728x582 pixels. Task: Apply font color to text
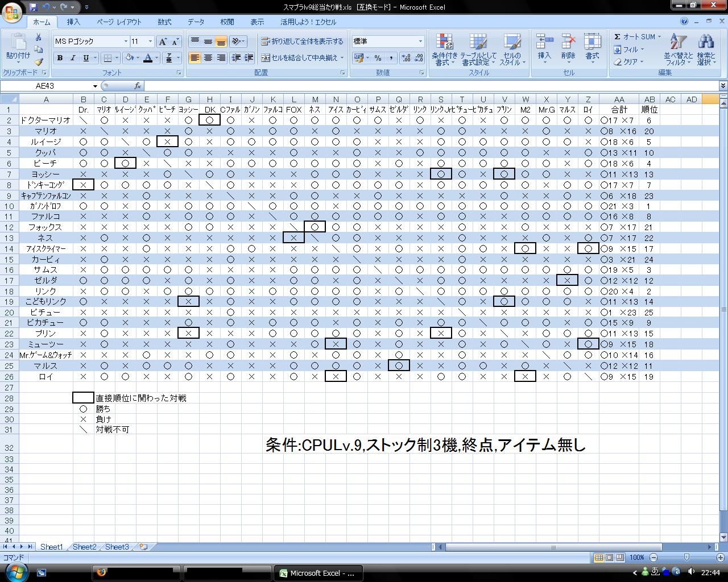148,58
